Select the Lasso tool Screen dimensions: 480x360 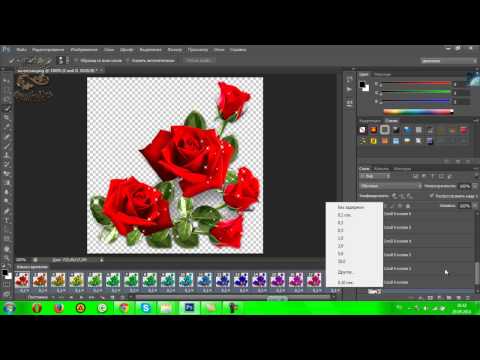(7, 99)
